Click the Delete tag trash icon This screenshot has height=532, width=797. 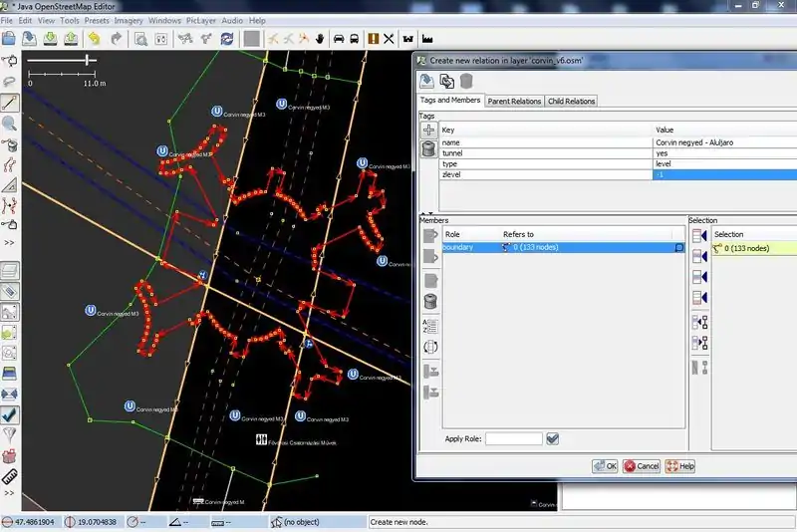pos(428,149)
